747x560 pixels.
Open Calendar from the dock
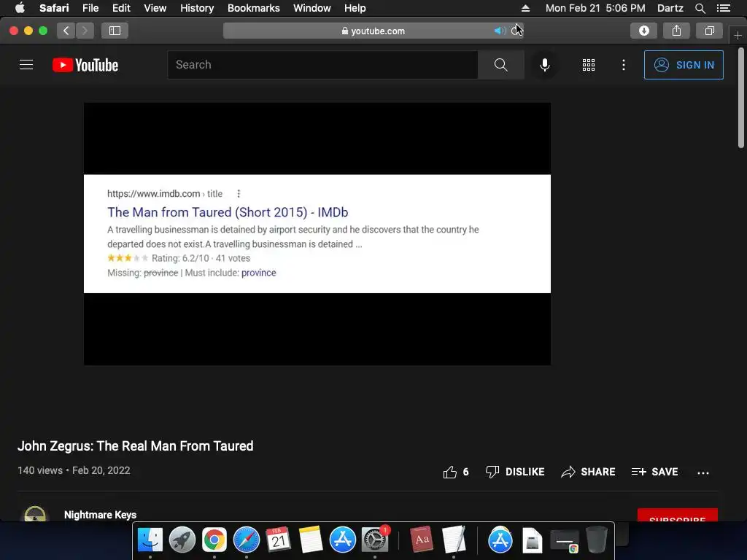point(278,540)
